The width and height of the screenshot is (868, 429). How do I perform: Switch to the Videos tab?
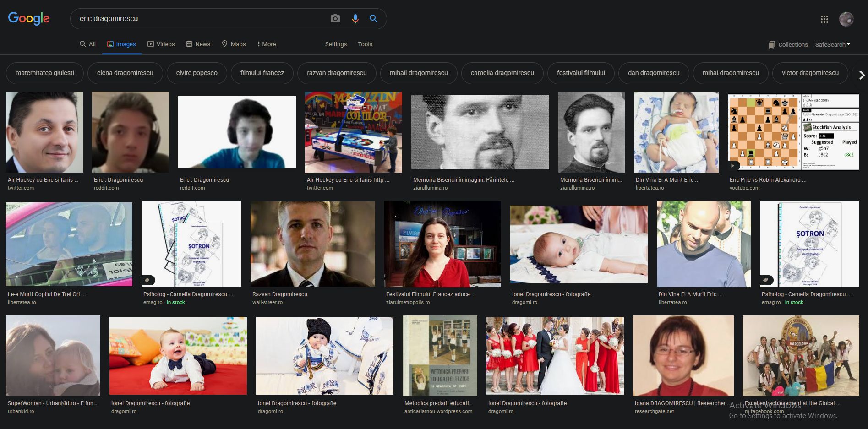161,44
